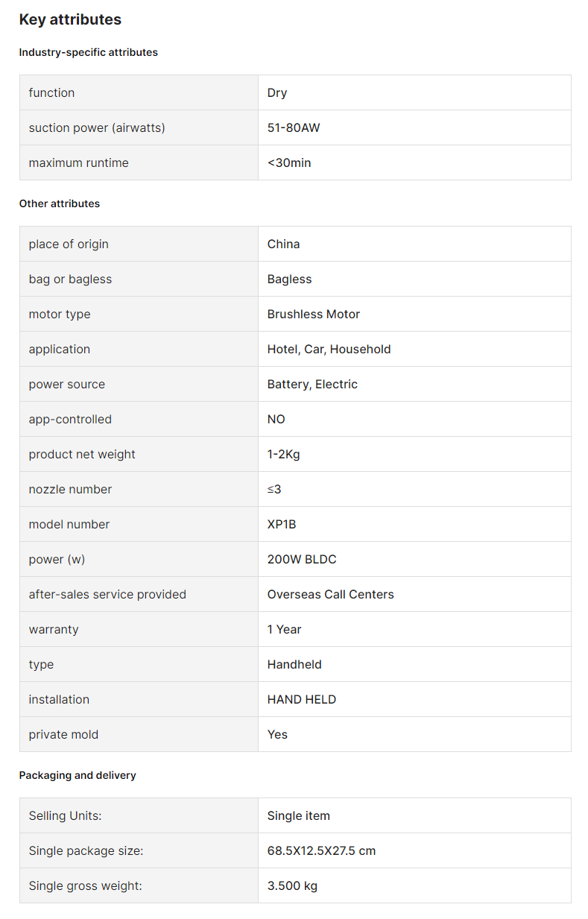Click application value Hotel, Car, Household

tap(329, 350)
